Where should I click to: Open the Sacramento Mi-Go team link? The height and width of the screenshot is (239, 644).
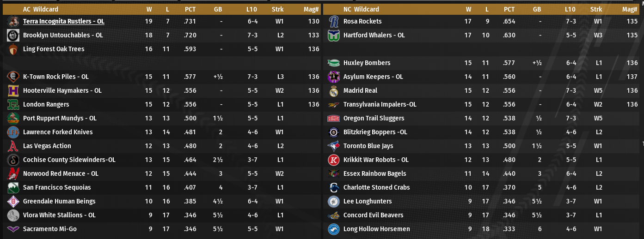[x=50, y=229]
